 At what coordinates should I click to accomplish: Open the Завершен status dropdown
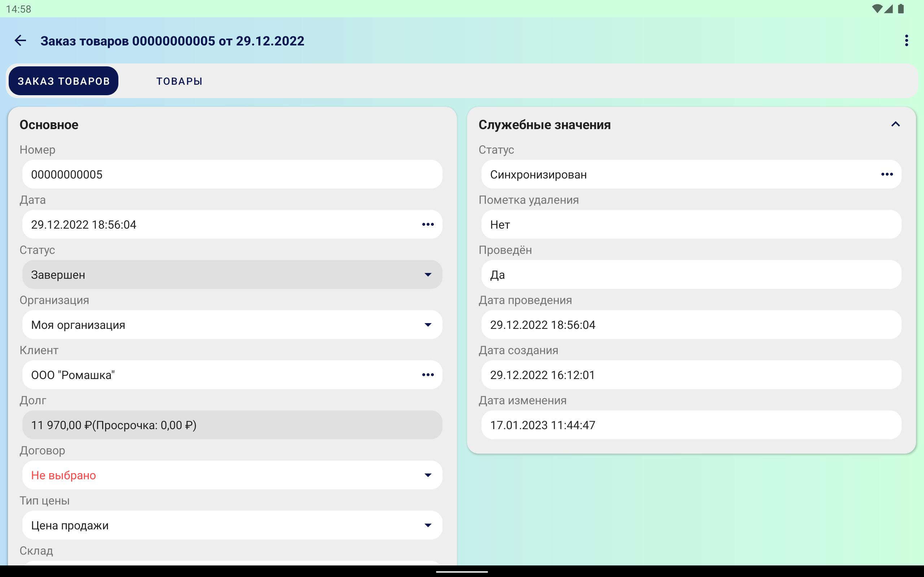pyautogui.click(x=232, y=275)
